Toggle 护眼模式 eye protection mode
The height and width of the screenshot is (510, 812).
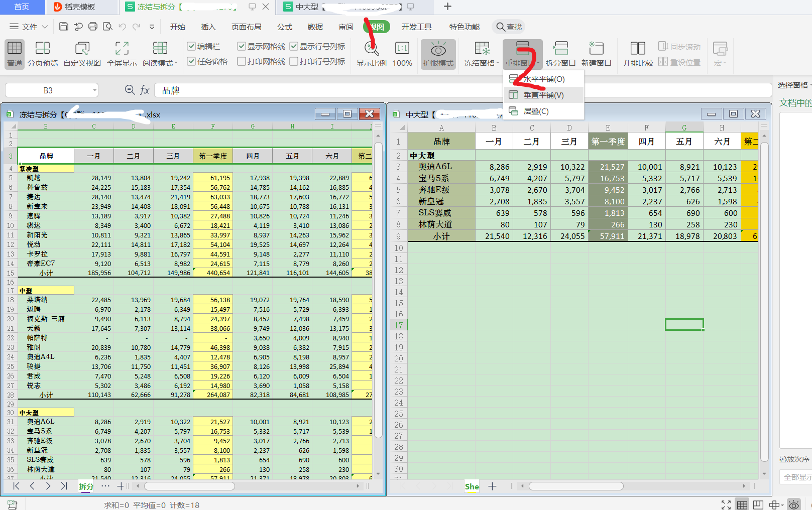[x=438, y=54]
